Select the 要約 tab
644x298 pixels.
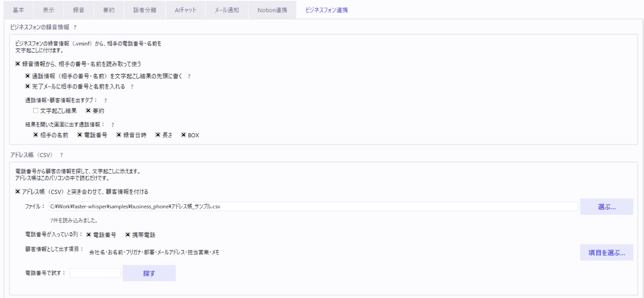(109, 10)
